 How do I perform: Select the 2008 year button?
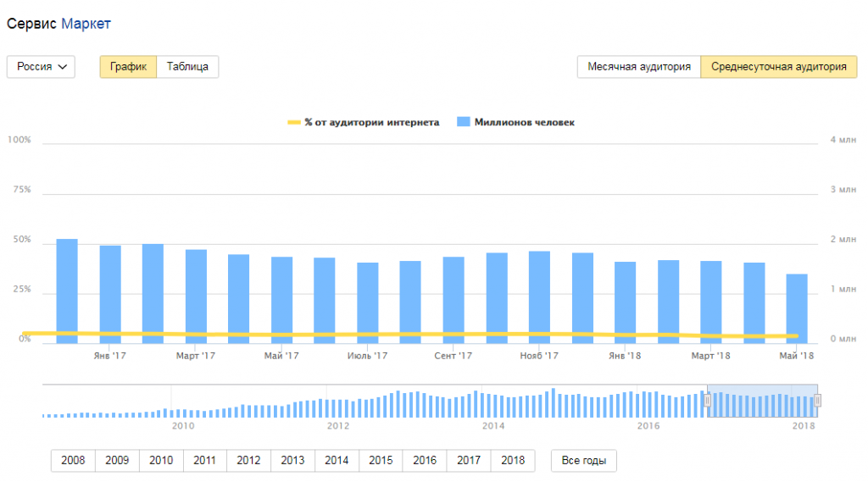[x=73, y=461]
